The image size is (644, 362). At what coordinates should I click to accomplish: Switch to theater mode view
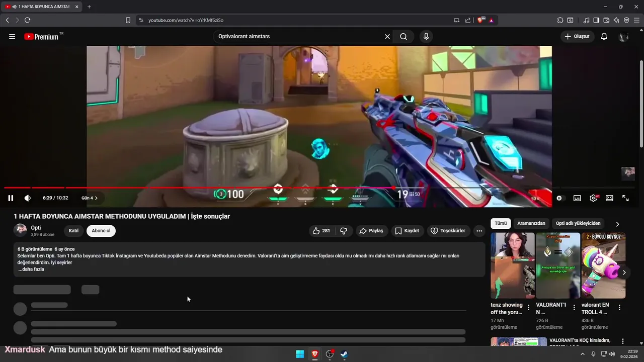pyautogui.click(x=609, y=198)
